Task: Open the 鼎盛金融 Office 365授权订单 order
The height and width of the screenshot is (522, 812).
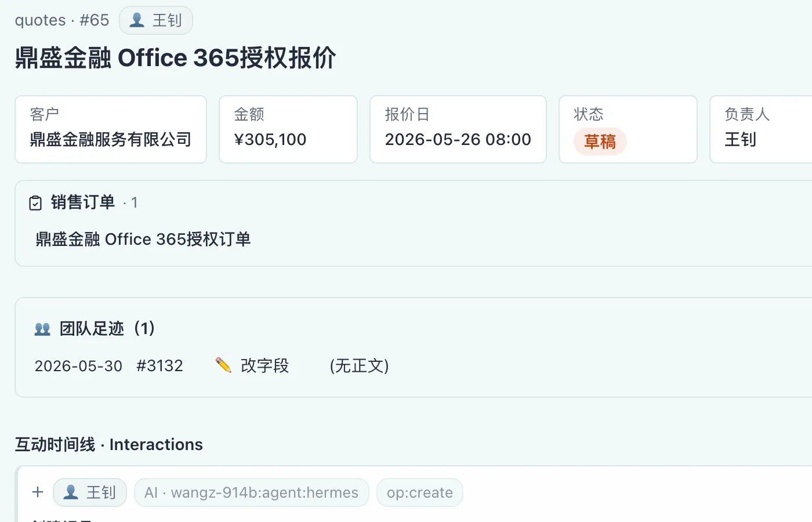Action: click(143, 239)
